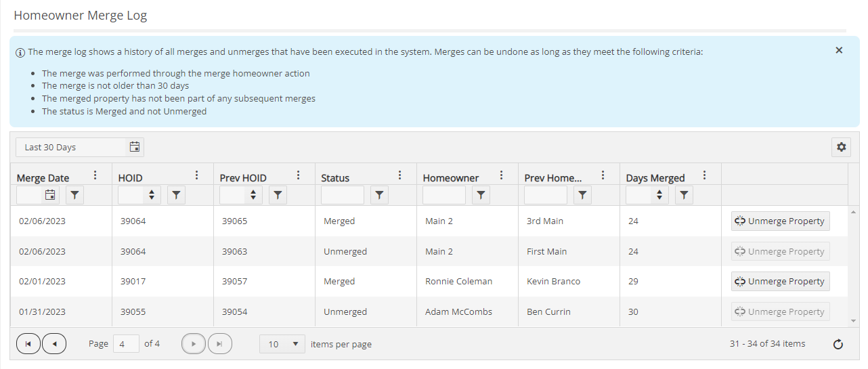Open the Days Merged column filter

pos(684,195)
